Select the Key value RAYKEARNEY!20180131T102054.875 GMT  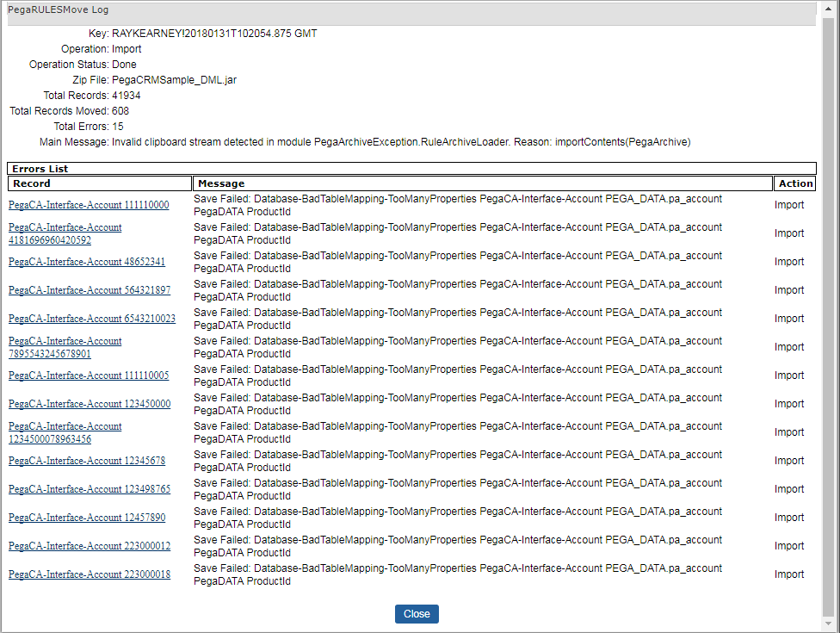point(214,34)
